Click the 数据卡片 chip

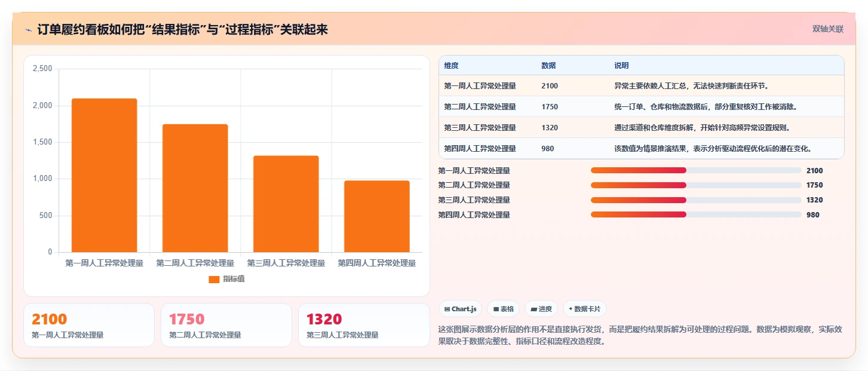585,309
